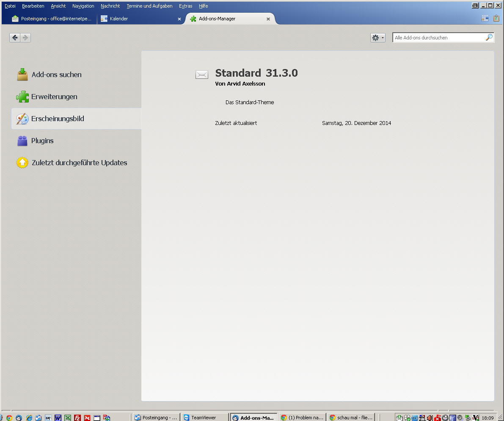
Task: Launch Internet Explorer from the quick launch bar
Action: 29,418
